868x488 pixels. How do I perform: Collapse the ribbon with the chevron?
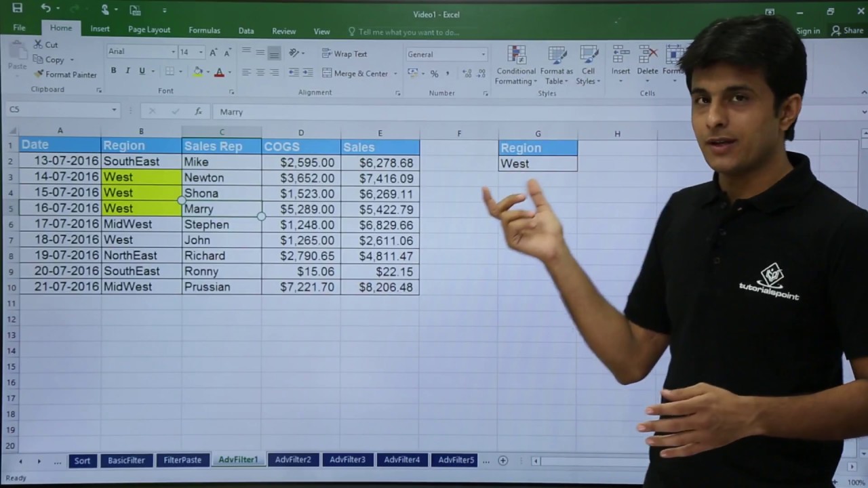pos(863,92)
